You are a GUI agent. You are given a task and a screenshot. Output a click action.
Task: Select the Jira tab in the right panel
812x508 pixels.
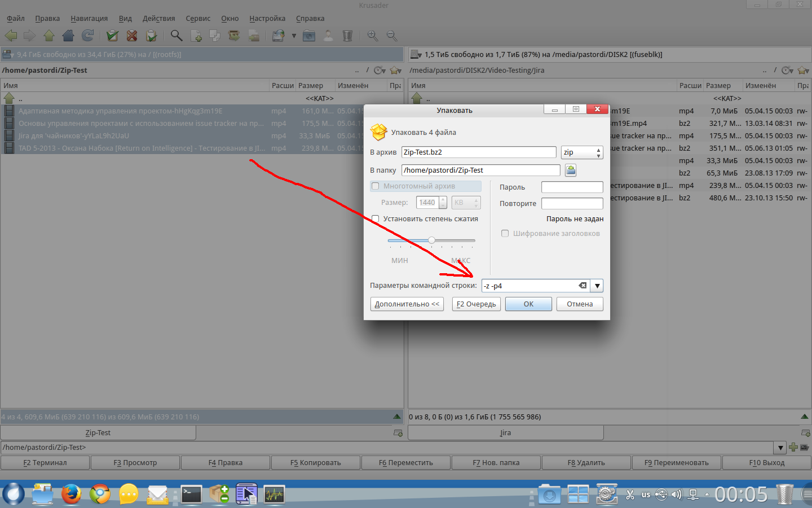pyautogui.click(x=506, y=433)
